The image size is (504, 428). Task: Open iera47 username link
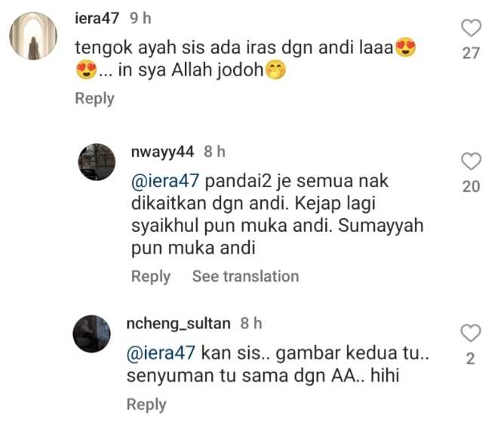pyautogui.click(x=97, y=18)
